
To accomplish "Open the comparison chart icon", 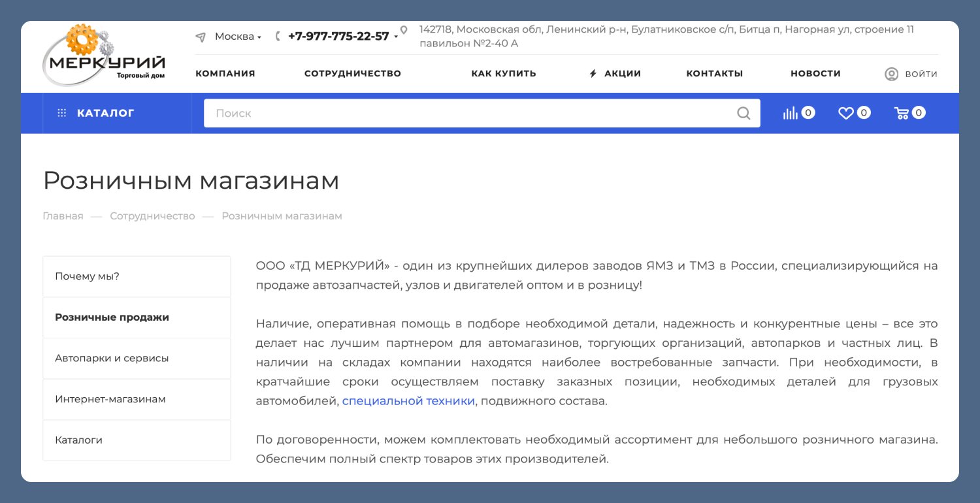I will [791, 113].
